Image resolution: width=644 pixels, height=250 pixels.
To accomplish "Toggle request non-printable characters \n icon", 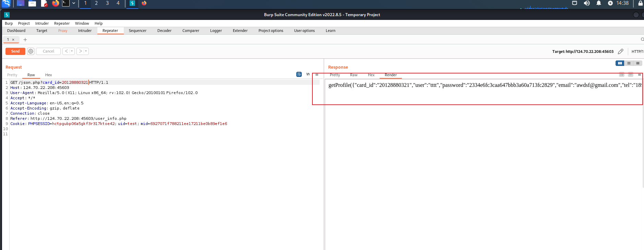I will [308, 74].
